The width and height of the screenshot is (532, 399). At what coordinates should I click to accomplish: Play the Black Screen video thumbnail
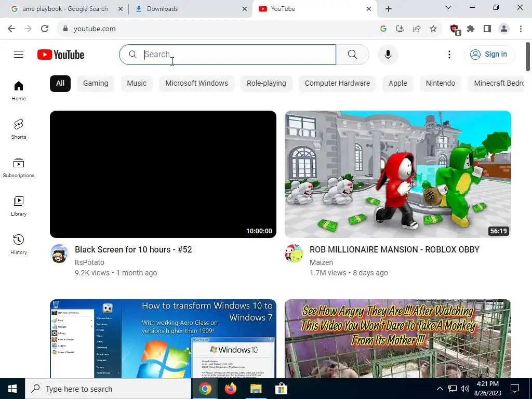pyautogui.click(x=163, y=174)
